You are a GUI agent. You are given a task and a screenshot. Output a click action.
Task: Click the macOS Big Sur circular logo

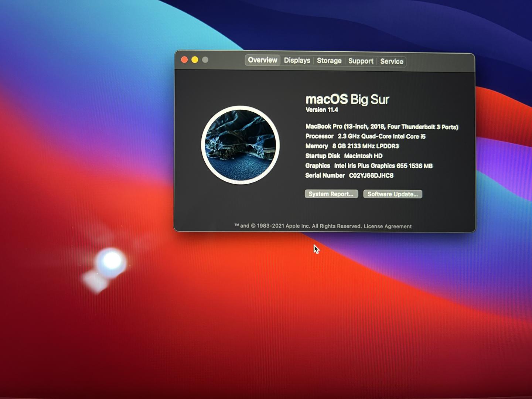240,145
